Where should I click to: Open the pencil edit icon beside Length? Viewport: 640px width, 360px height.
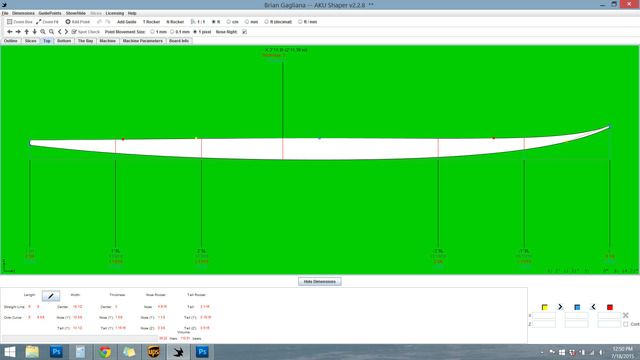click(51, 296)
